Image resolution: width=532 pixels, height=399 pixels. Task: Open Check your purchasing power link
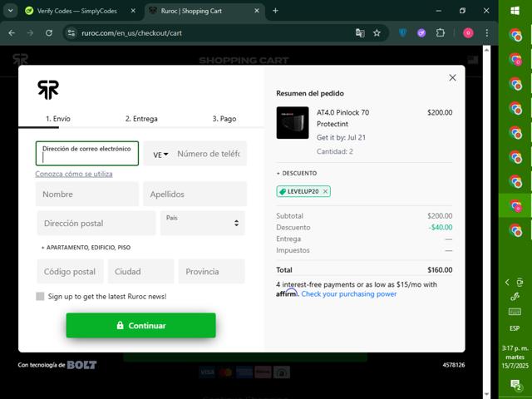pos(349,293)
